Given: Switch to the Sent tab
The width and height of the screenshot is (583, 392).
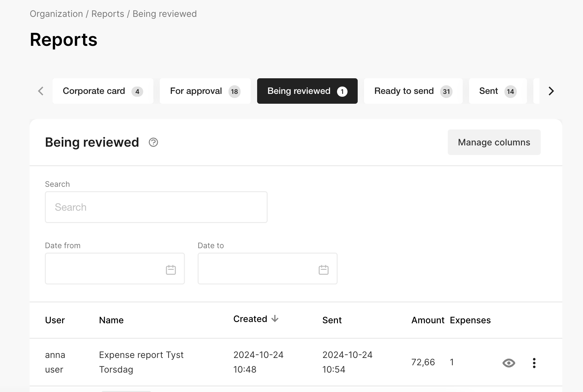Looking at the screenshot, I should (498, 91).
